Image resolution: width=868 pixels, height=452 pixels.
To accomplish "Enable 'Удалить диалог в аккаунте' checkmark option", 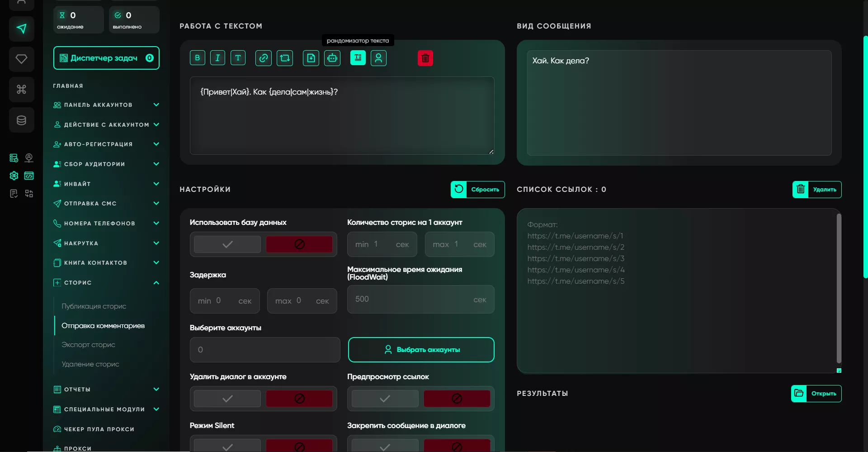I will (x=227, y=399).
